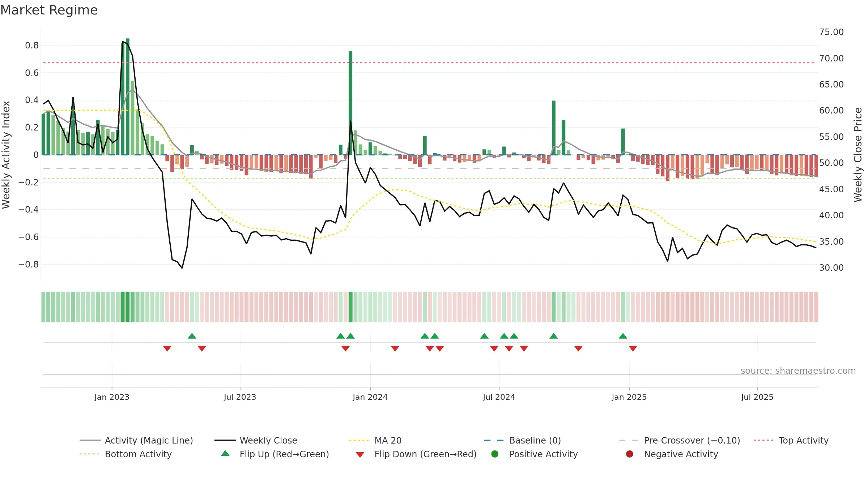Toggle Flip Down (Green→Red) legend entry
The height and width of the screenshot is (488, 868).
click(416, 454)
